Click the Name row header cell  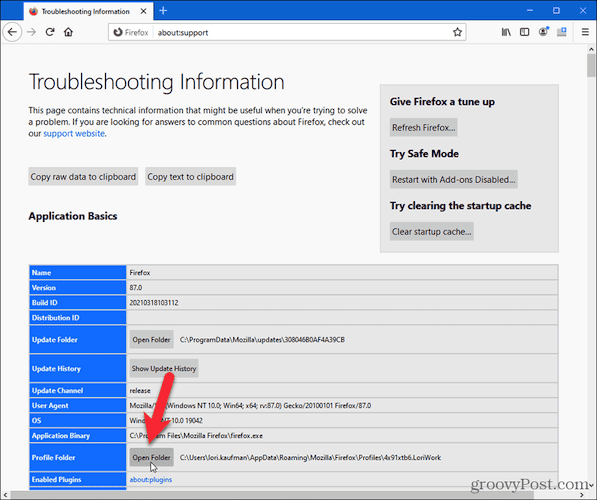pyautogui.click(x=78, y=273)
